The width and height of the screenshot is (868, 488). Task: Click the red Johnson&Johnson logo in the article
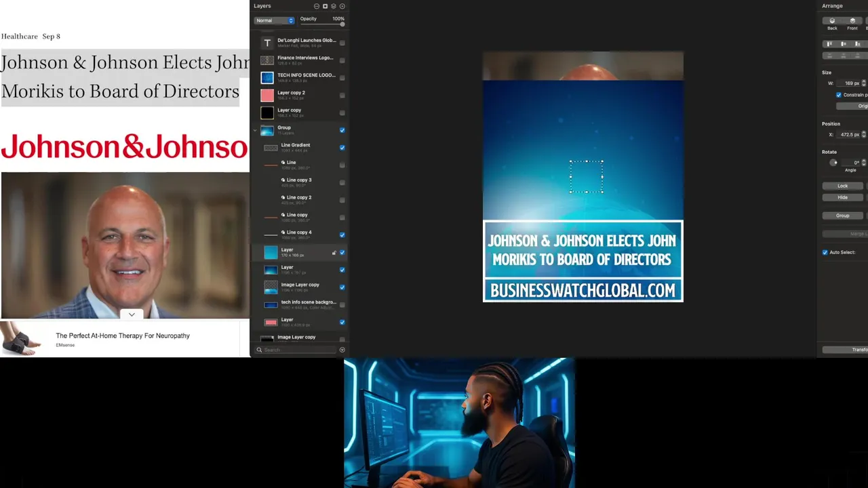[x=125, y=146]
